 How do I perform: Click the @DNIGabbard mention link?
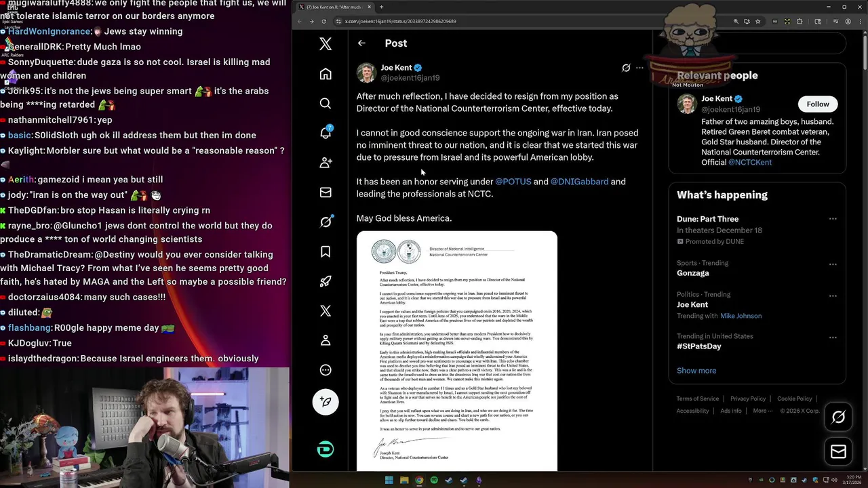pos(579,182)
